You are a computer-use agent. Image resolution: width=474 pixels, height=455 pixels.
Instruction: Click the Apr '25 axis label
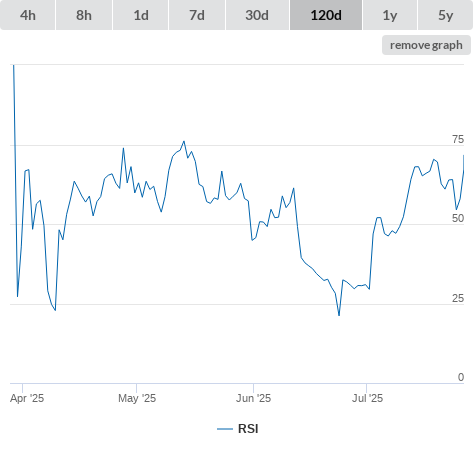[x=27, y=398]
